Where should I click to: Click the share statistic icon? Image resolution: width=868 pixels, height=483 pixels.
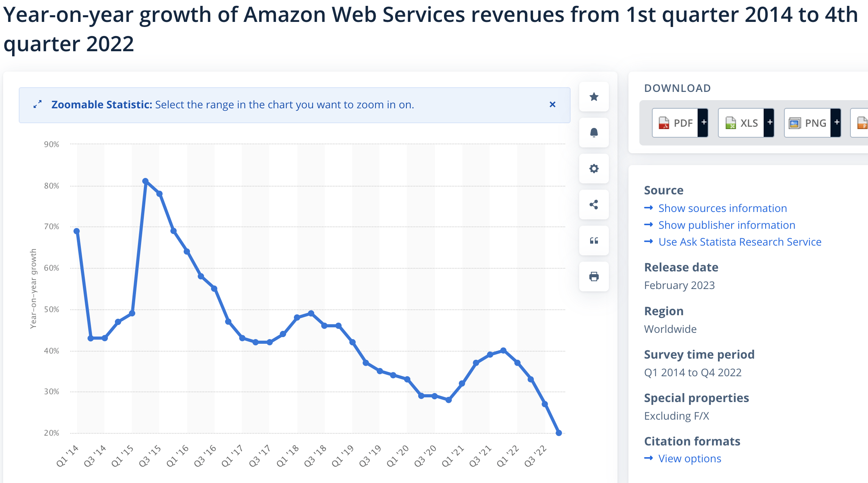(x=594, y=205)
